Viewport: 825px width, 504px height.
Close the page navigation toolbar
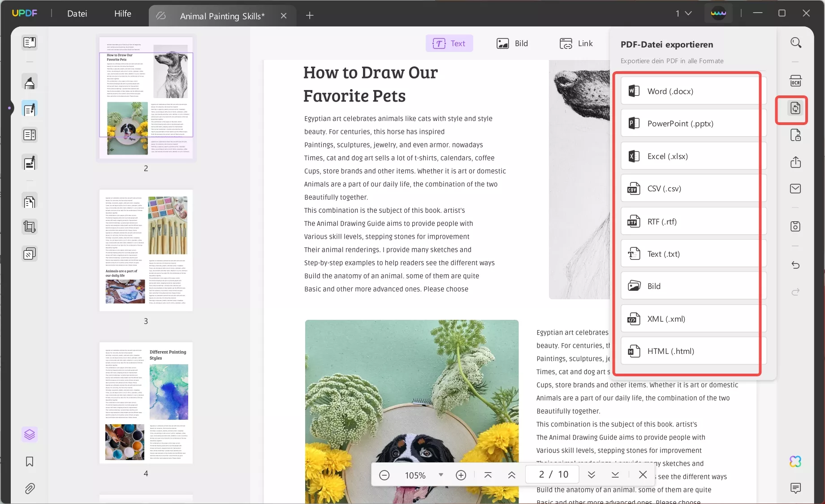tap(643, 474)
